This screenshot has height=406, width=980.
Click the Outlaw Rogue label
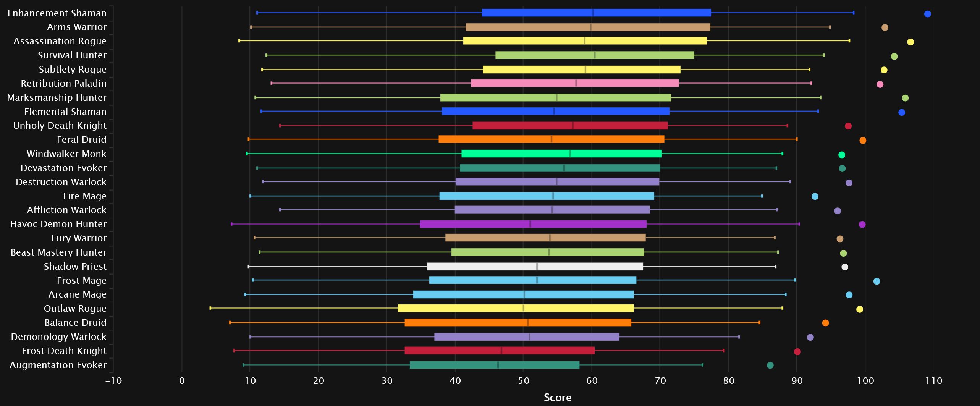75,309
